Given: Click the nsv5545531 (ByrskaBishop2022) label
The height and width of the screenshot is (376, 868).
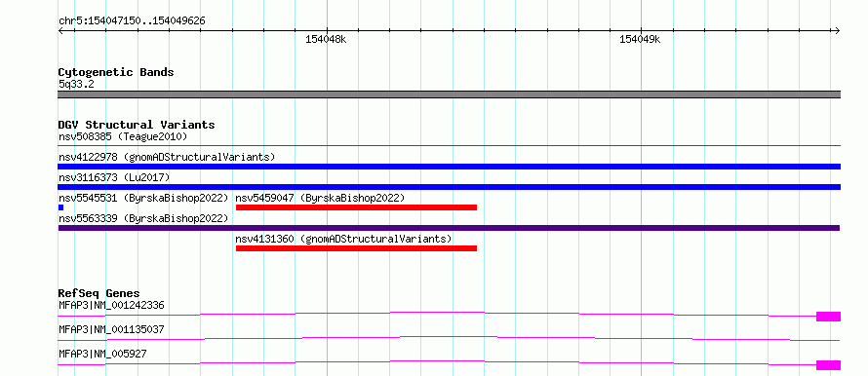Looking at the screenshot, I should (x=143, y=198).
